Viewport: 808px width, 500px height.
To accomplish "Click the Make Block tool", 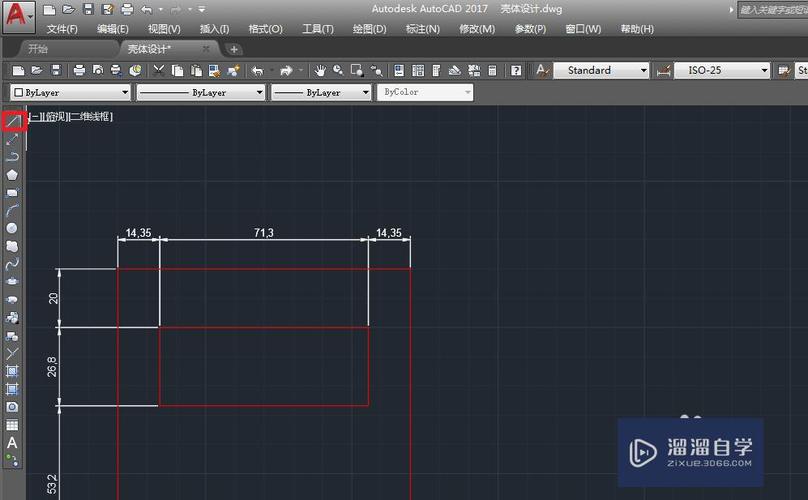I will (x=12, y=336).
